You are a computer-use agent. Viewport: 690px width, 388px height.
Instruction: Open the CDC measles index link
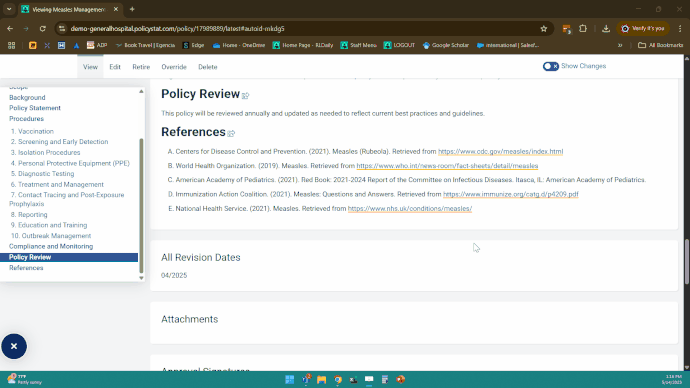click(x=500, y=151)
